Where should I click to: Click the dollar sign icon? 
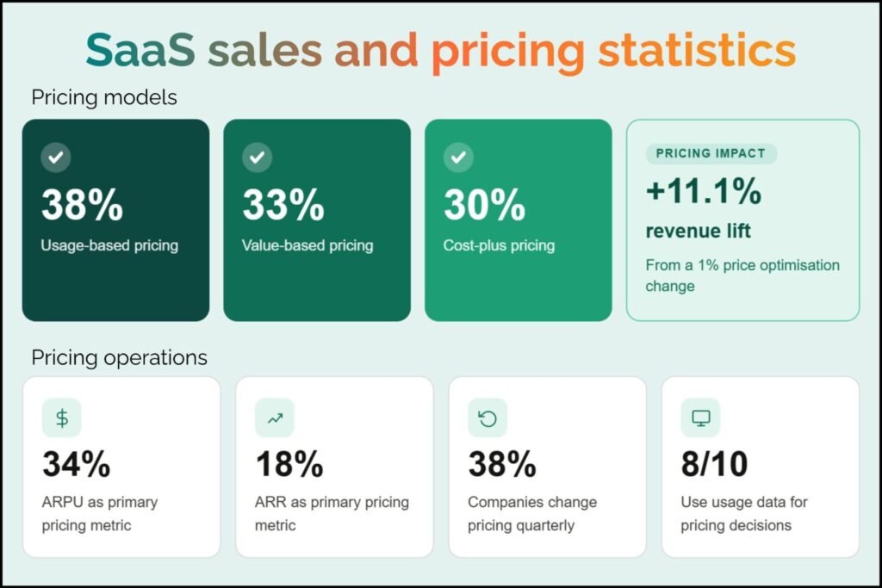tap(62, 418)
